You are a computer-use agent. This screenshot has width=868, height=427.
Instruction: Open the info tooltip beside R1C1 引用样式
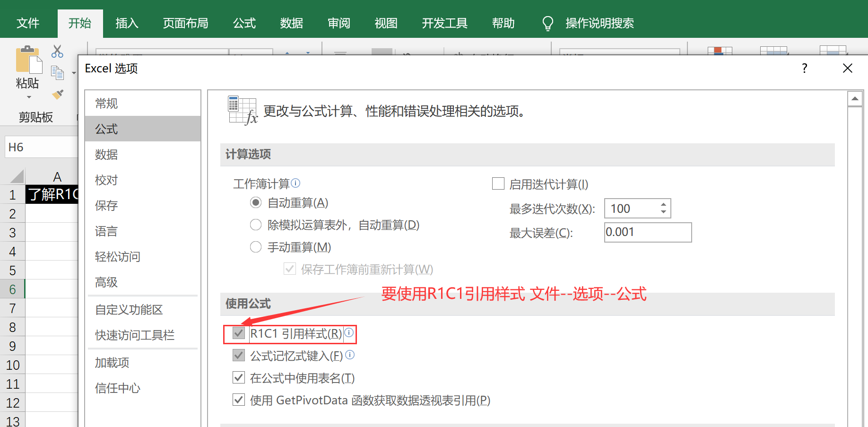click(349, 332)
